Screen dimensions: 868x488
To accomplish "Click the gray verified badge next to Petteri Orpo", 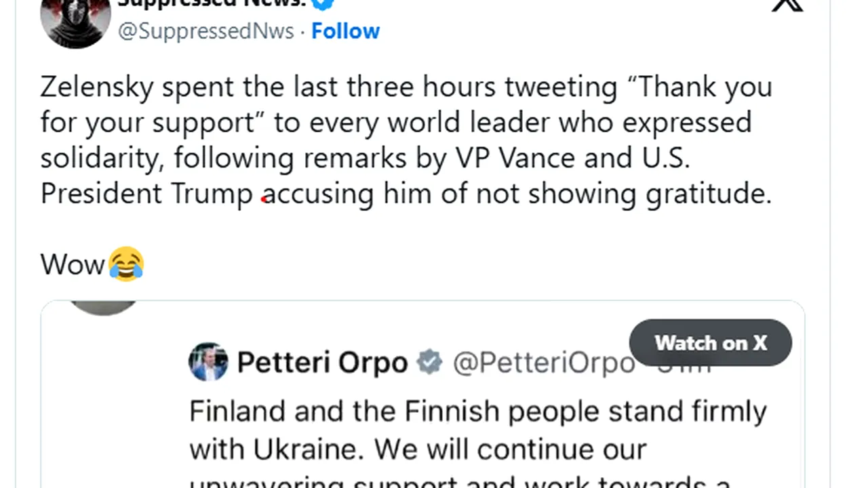I will tap(429, 362).
